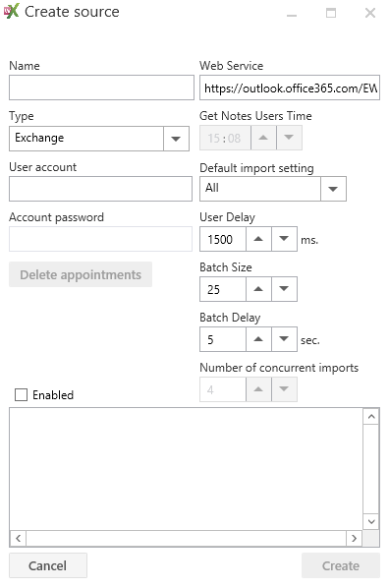Screen dimensions: 389x588
Task: Decrease Get Notes Users Time
Action: pyautogui.click(x=289, y=138)
